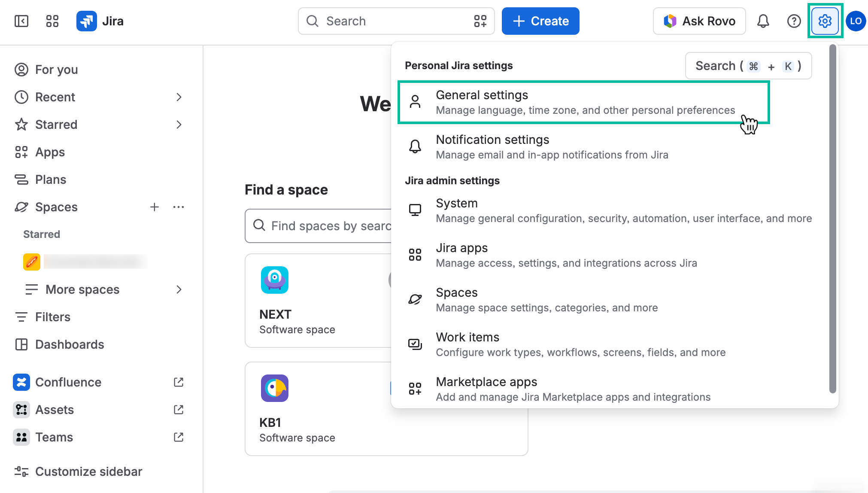
Task: Open the three-dot menu next to Spaces
Action: pos(179,207)
